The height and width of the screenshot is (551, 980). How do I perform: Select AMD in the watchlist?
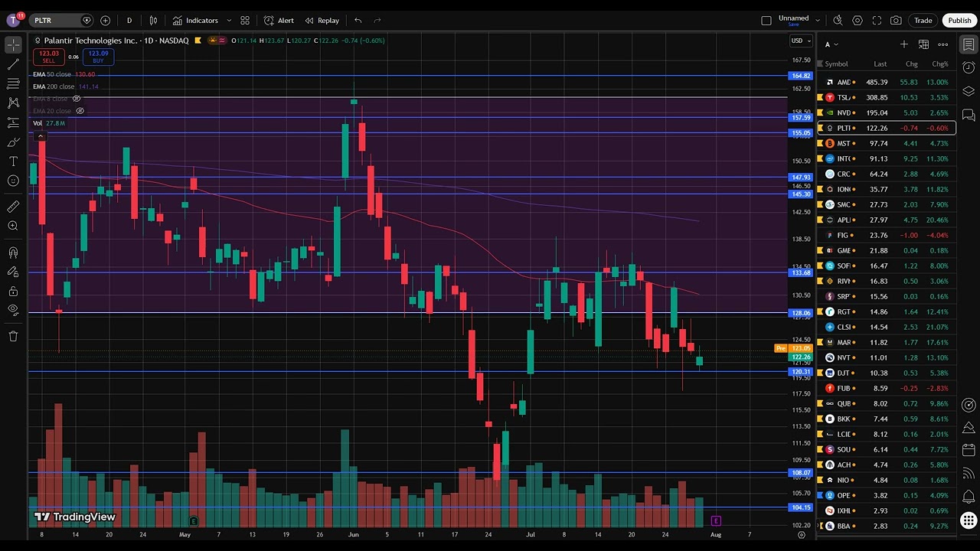(x=887, y=82)
